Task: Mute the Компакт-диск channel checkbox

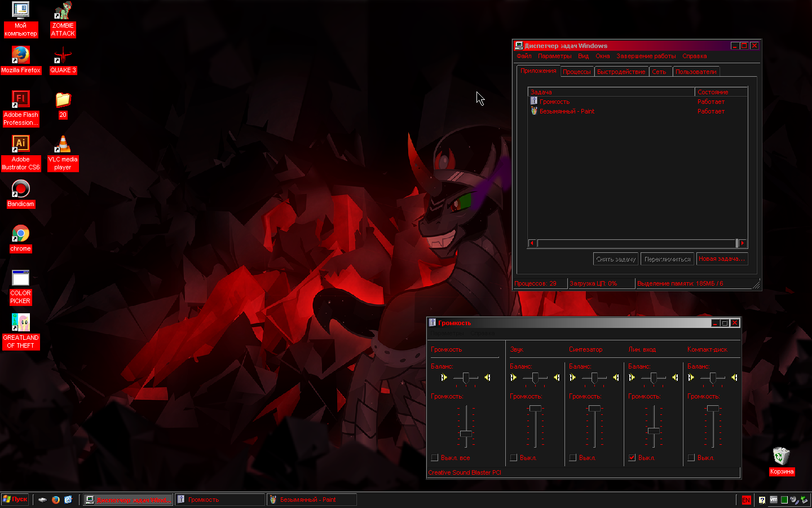Action: click(691, 458)
